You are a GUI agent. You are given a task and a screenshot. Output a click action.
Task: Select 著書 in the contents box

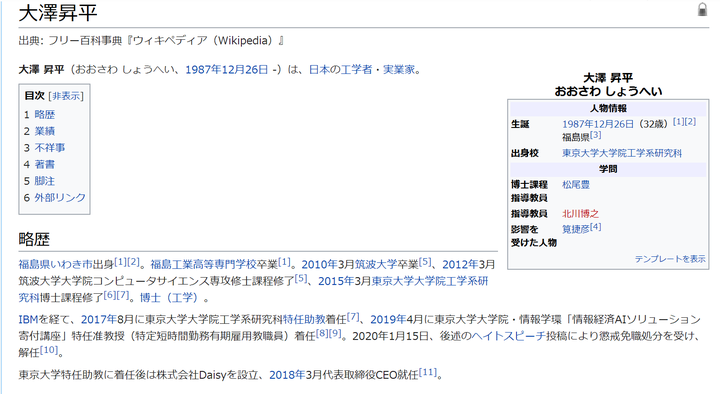click(x=45, y=164)
